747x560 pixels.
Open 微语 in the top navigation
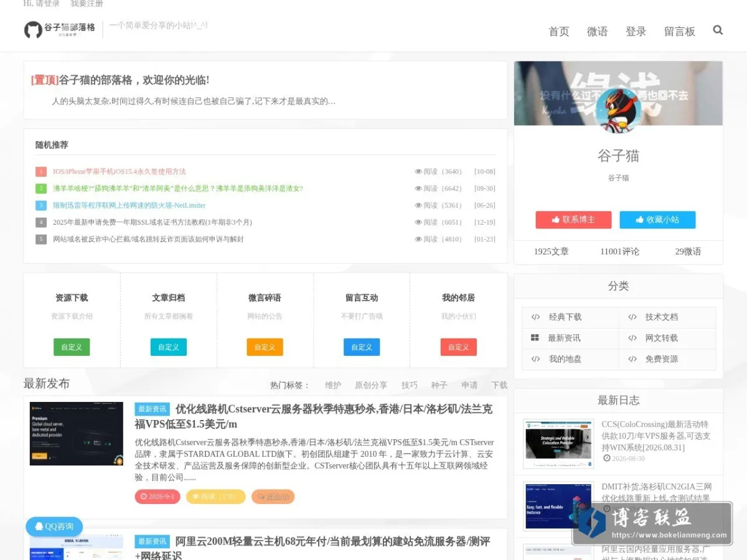pos(597,31)
